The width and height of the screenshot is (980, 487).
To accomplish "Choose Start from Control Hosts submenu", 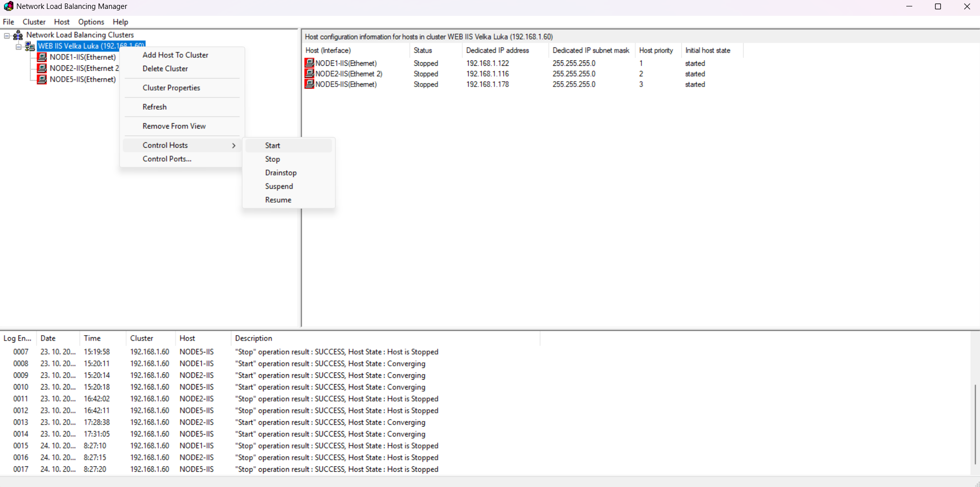I will point(272,145).
